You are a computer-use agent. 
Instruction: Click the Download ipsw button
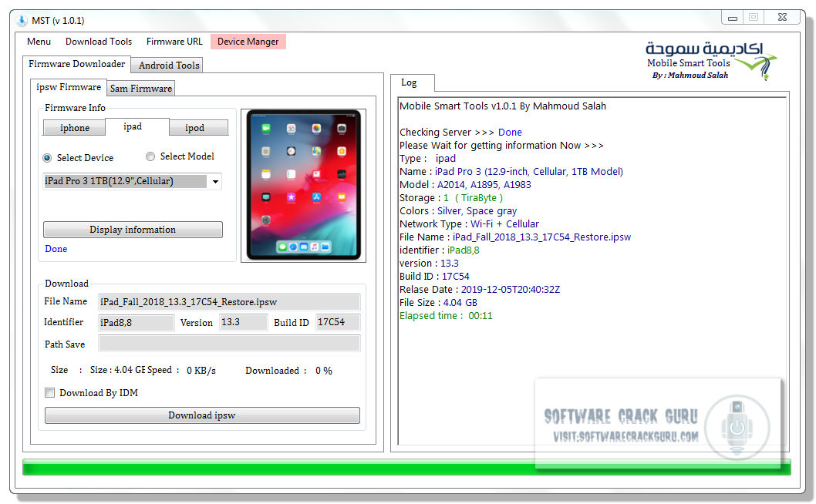[202, 415]
